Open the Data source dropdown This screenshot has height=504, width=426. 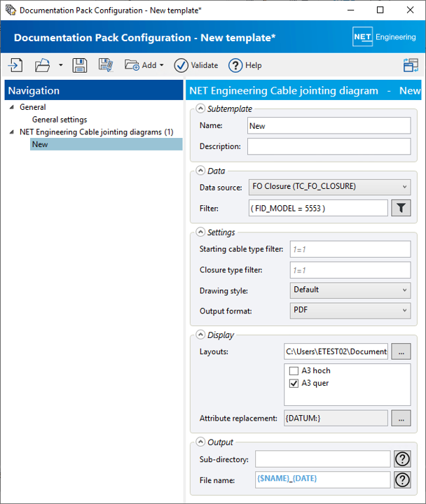coord(329,187)
